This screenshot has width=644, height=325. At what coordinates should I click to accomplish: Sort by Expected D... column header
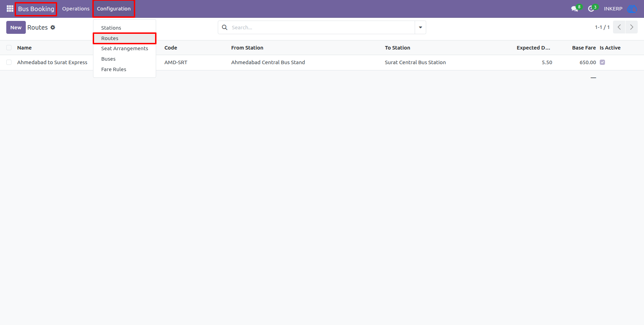coord(533,48)
